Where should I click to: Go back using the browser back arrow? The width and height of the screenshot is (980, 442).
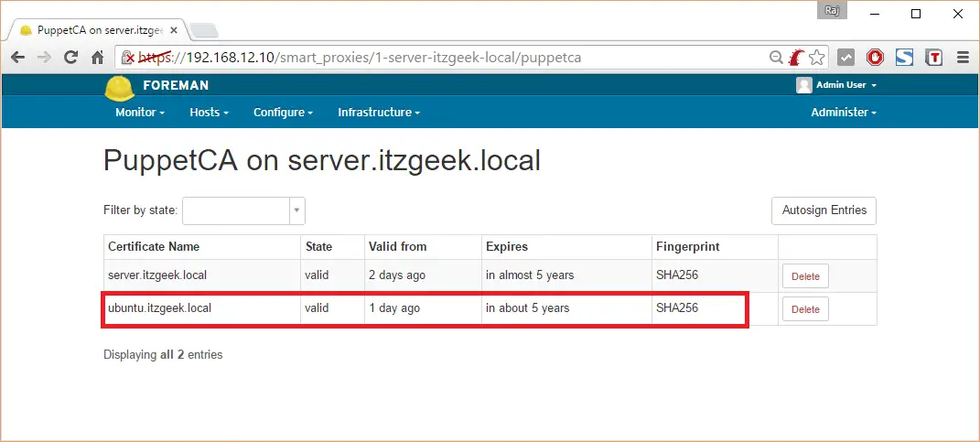pyautogui.click(x=17, y=58)
